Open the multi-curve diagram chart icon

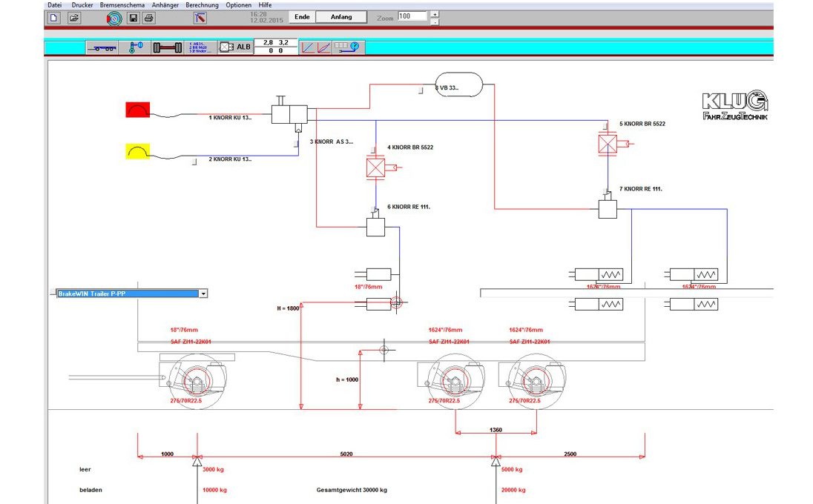(323, 47)
